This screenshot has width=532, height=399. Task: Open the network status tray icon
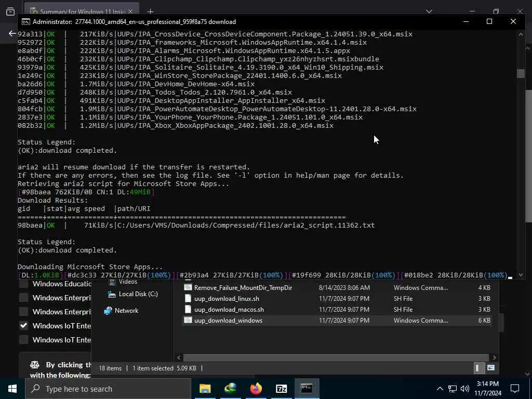[x=453, y=389]
